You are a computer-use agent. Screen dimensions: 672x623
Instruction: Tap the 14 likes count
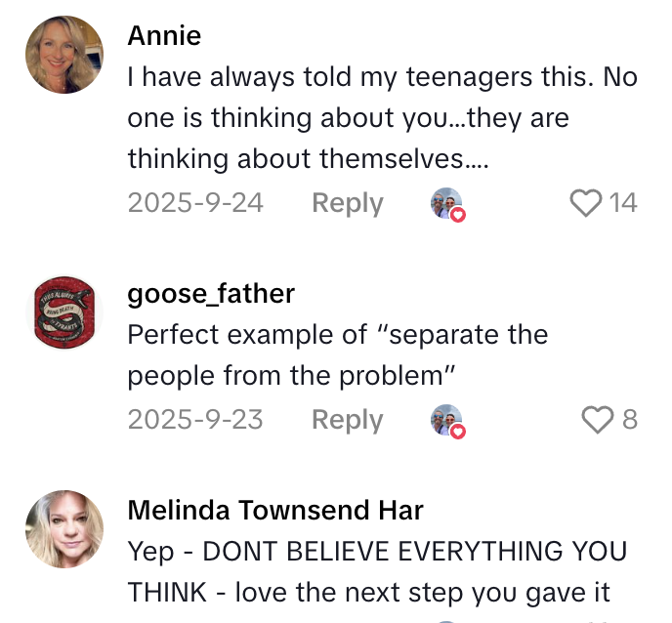[x=623, y=203]
